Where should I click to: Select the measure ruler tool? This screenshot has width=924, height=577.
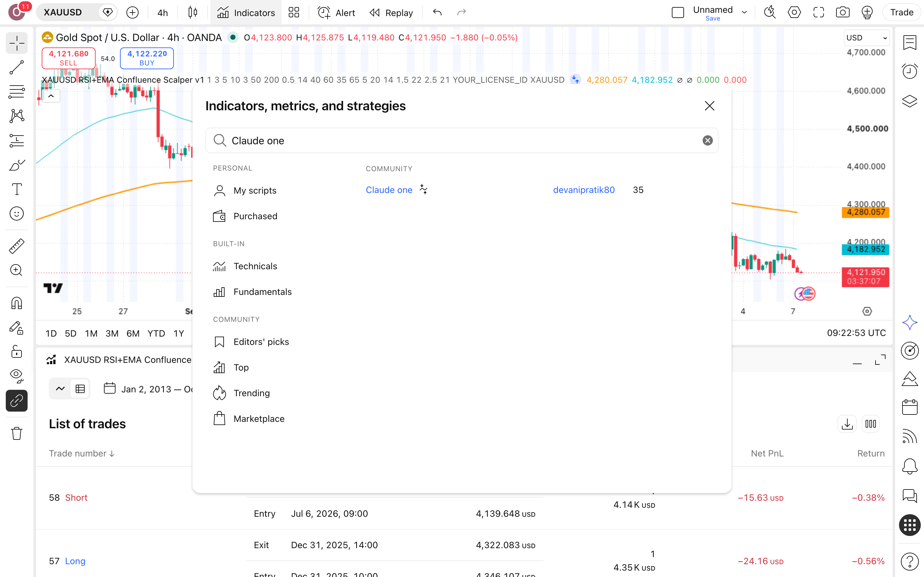(x=16, y=246)
